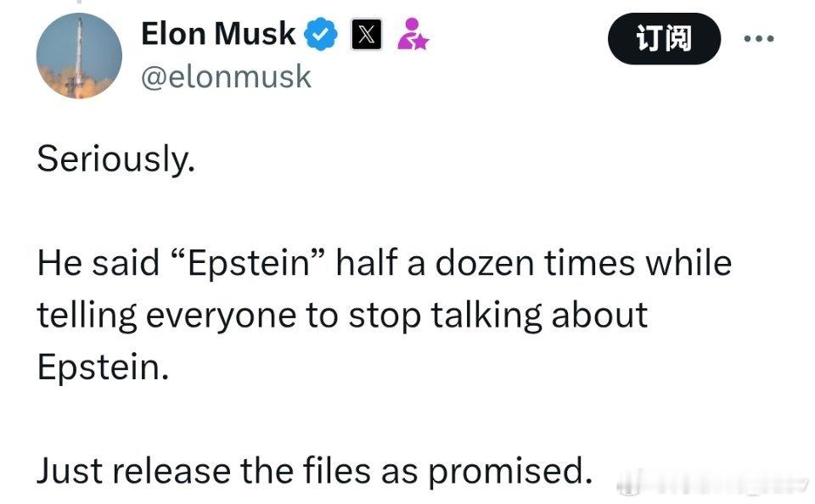815x504 pixels.
Task: Open the X affiliate badge icon
Action: [367, 34]
